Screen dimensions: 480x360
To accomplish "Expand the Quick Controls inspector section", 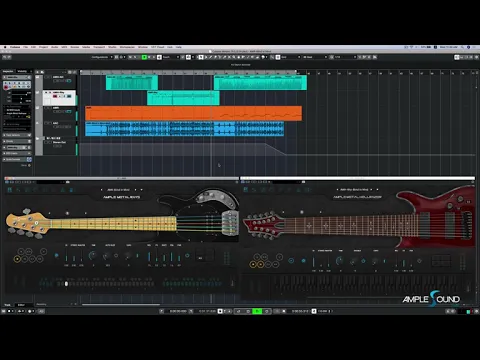I will [17, 159].
